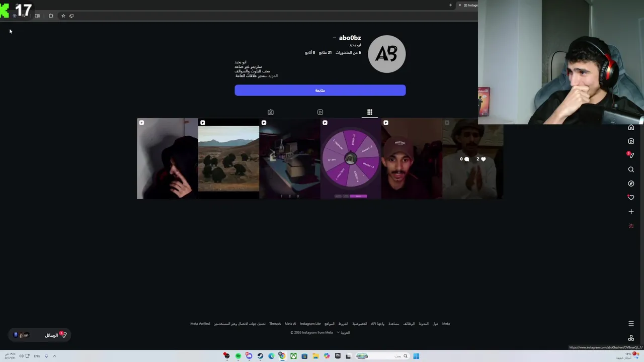The image size is (644, 362).
Task: Open the weather widget showing 13°C
Action: pyautogui.click(x=627, y=355)
